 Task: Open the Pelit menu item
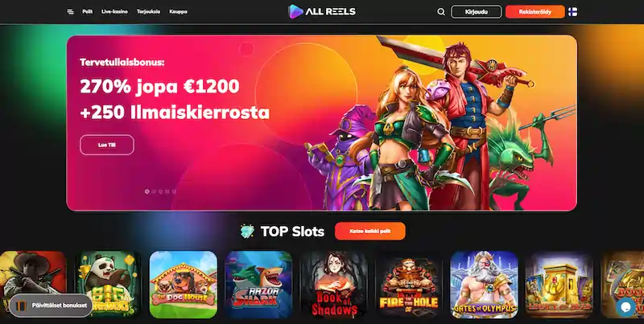pyautogui.click(x=87, y=12)
